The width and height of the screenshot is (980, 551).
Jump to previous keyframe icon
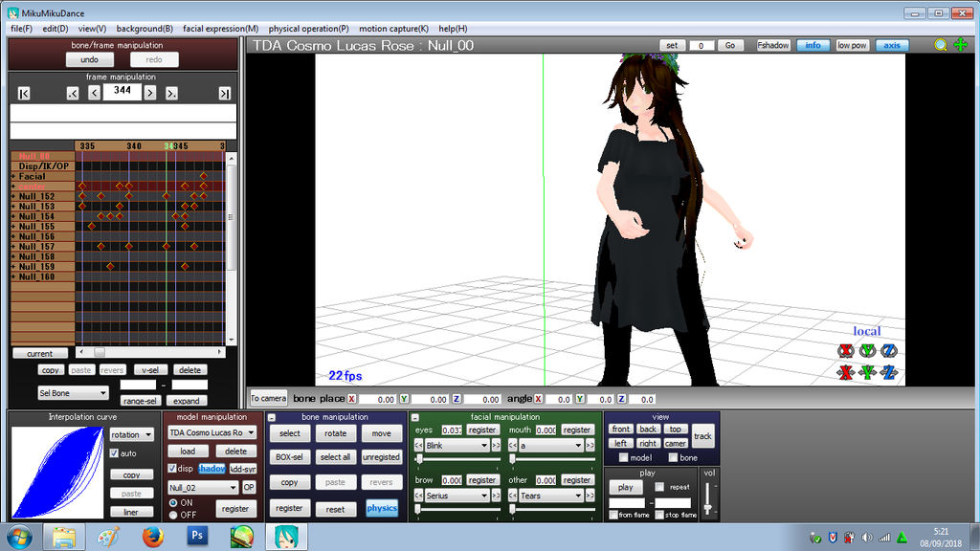(x=73, y=93)
